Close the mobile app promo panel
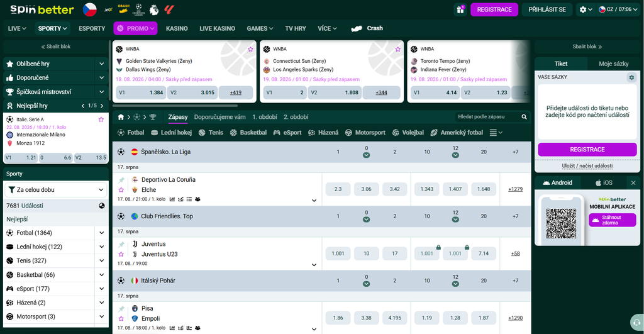This screenshot has height=334, width=644. 633,183
